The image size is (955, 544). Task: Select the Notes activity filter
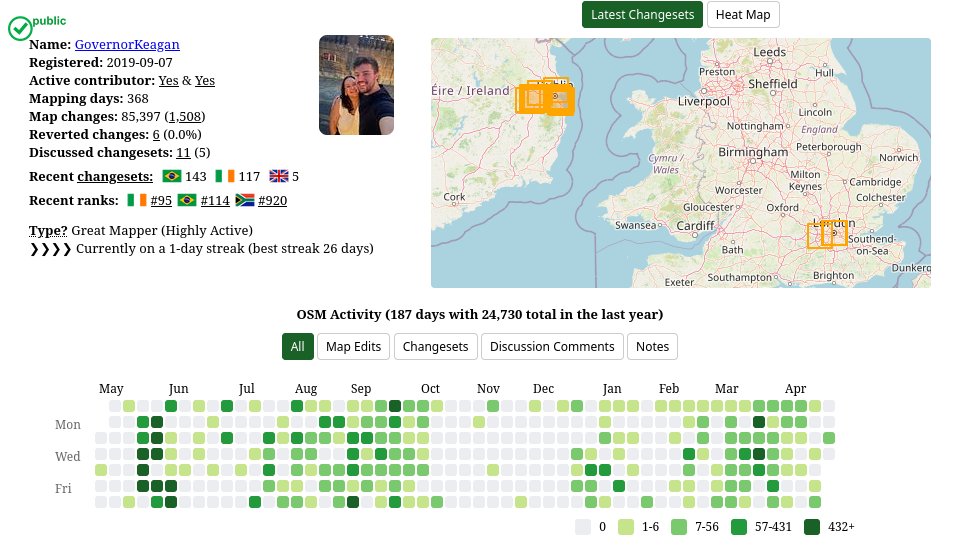pos(652,347)
